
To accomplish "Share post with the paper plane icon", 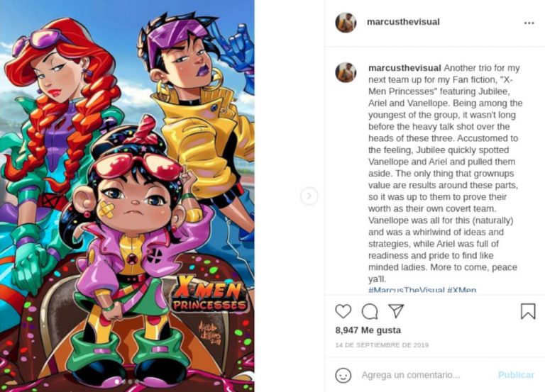I will (x=396, y=310).
